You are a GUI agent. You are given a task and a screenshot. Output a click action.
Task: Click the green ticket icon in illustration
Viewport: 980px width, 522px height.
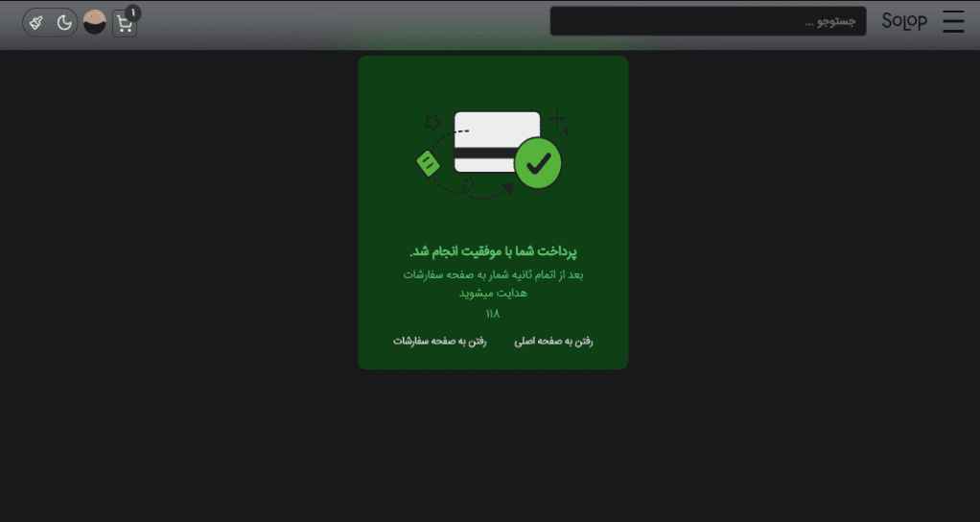(428, 163)
